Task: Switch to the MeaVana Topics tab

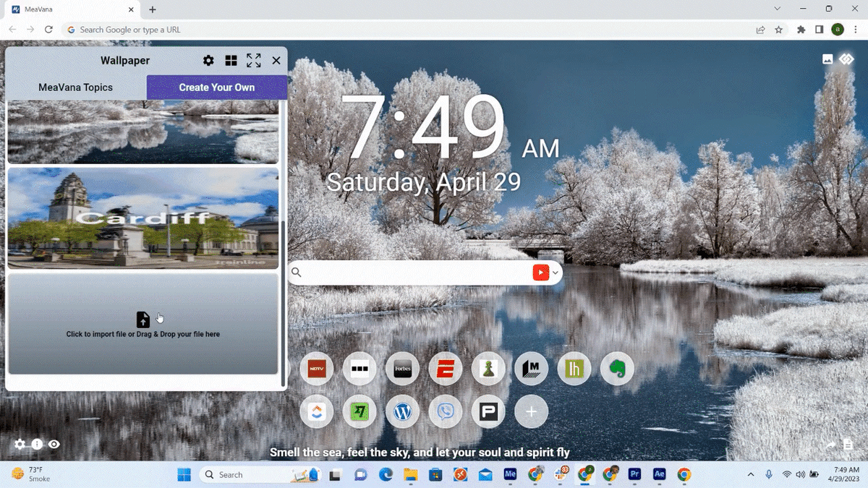Action: click(75, 87)
